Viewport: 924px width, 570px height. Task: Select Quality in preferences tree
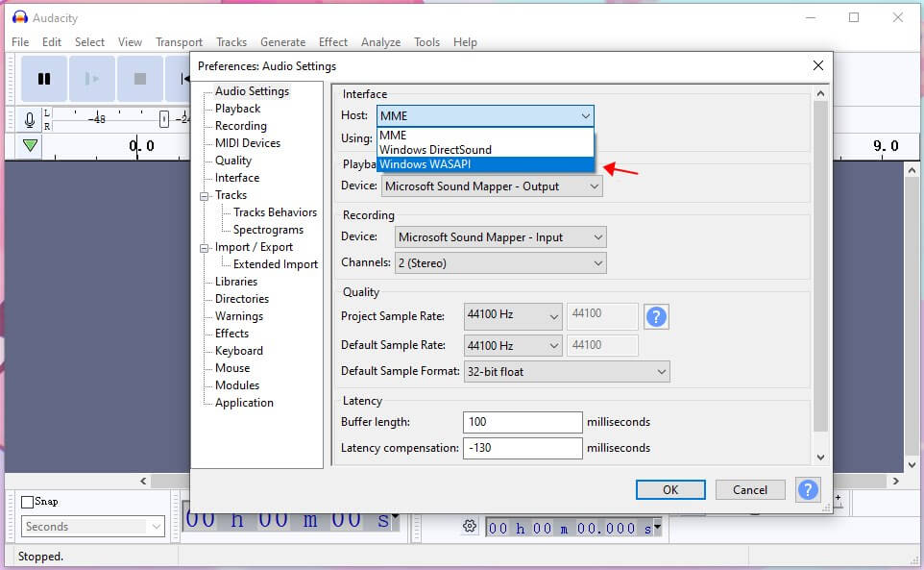(233, 161)
